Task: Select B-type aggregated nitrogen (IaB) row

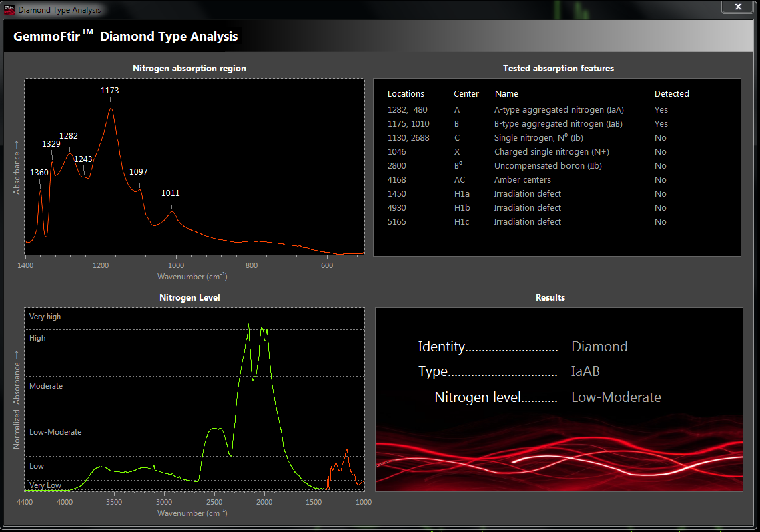Action: (527, 124)
